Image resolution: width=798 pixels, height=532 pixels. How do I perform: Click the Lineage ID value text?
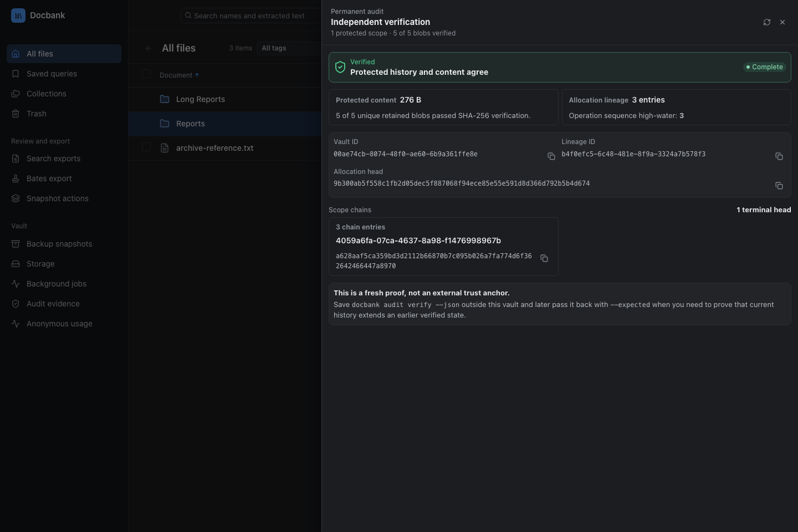pos(633,154)
